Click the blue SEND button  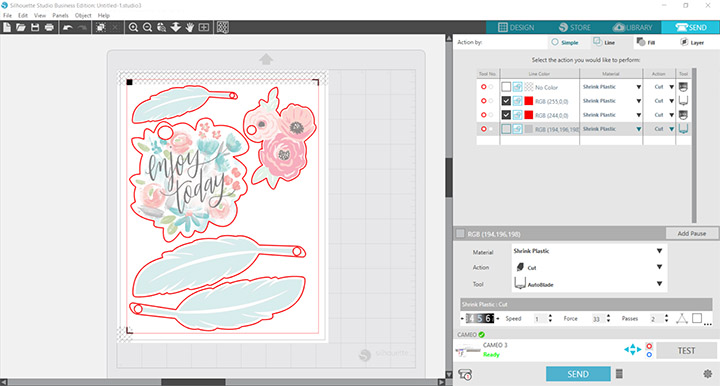pos(578,374)
